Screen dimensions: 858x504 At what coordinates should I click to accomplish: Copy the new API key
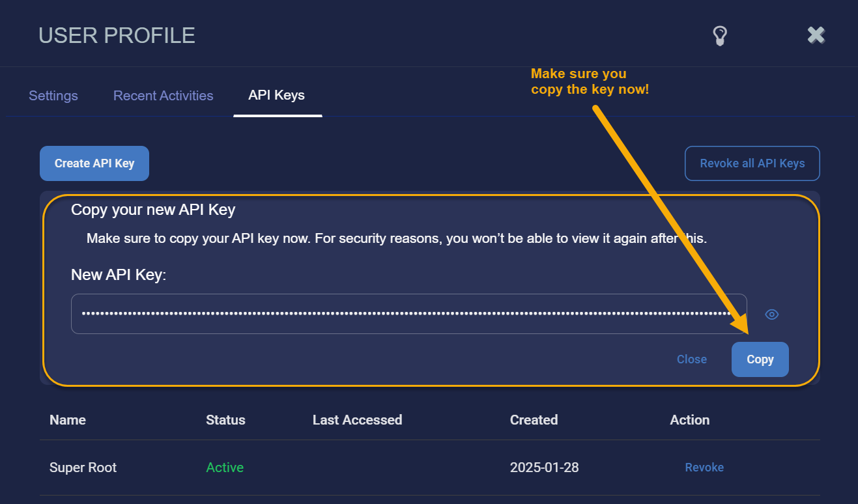pyautogui.click(x=760, y=359)
